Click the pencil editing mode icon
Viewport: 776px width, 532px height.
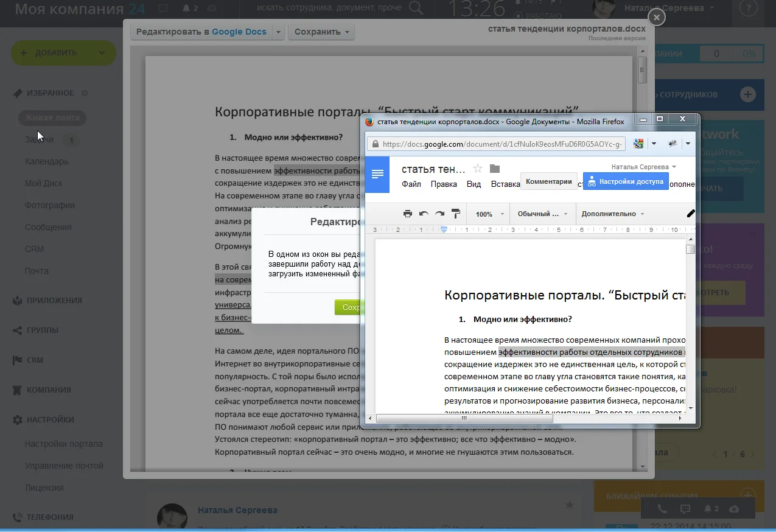pos(690,214)
